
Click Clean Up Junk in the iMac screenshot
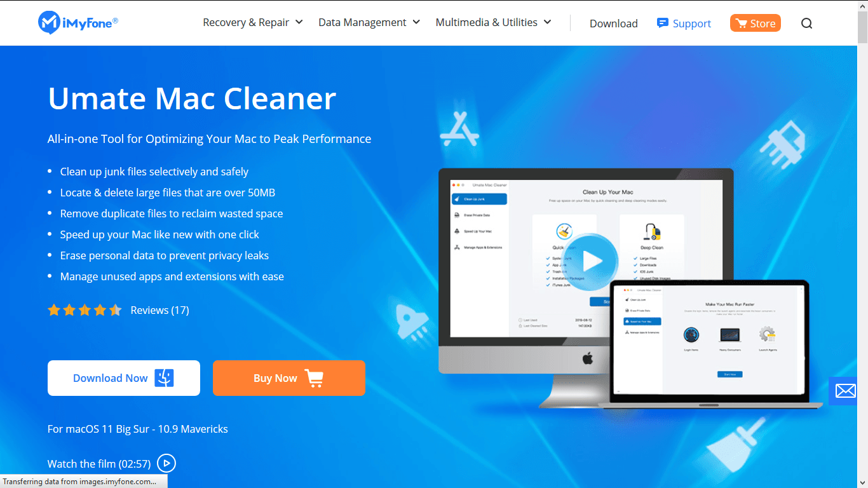click(480, 199)
